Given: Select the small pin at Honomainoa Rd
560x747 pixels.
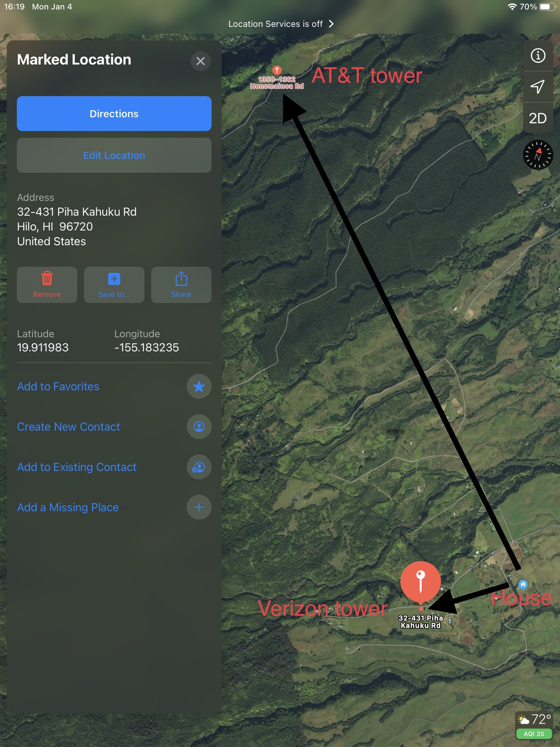Looking at the screenshot, I should (277, 70).
